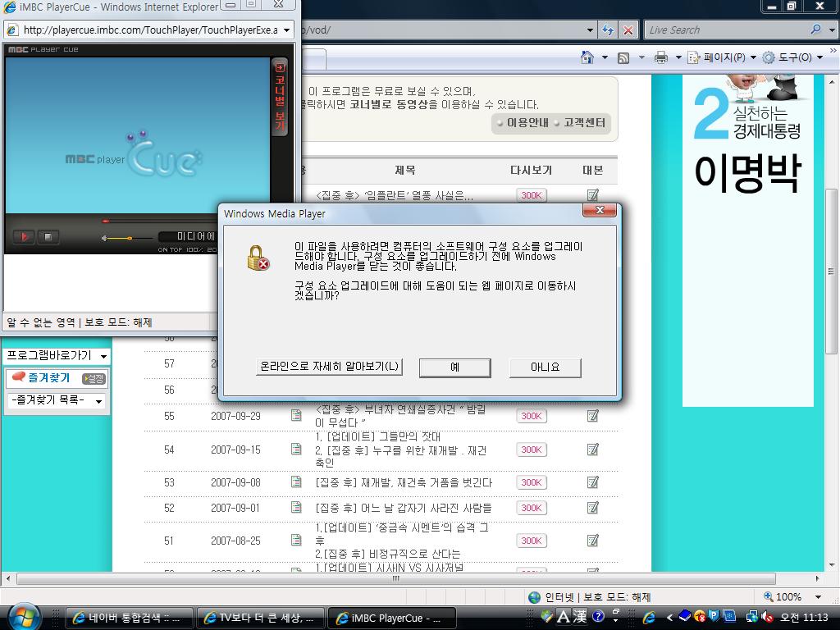Open the 즐겨찾기 목록 dropdown
The height and width of the screenshot is (630, 840).
click(57, 400)
